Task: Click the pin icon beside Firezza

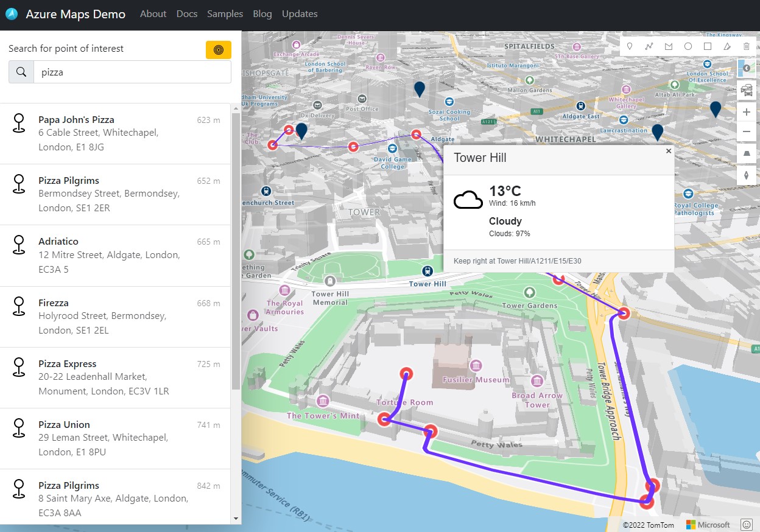Action: [19, 306]
